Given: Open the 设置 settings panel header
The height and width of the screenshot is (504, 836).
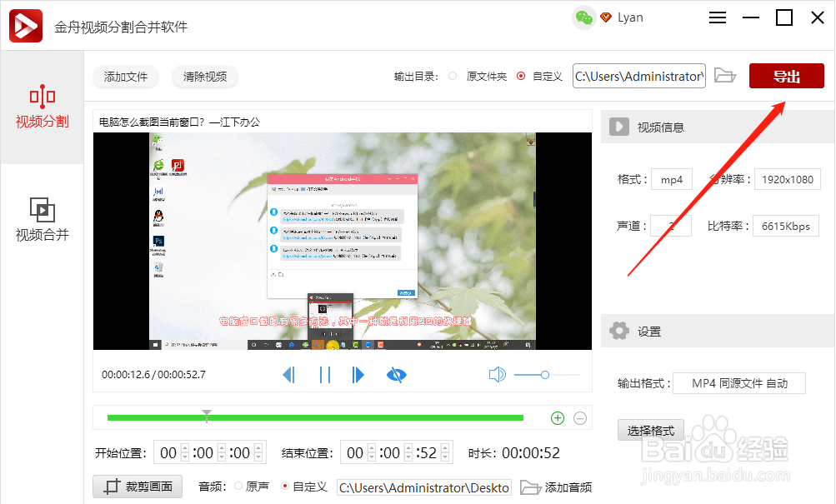Looking at the screenshot, I should (649, 331).
